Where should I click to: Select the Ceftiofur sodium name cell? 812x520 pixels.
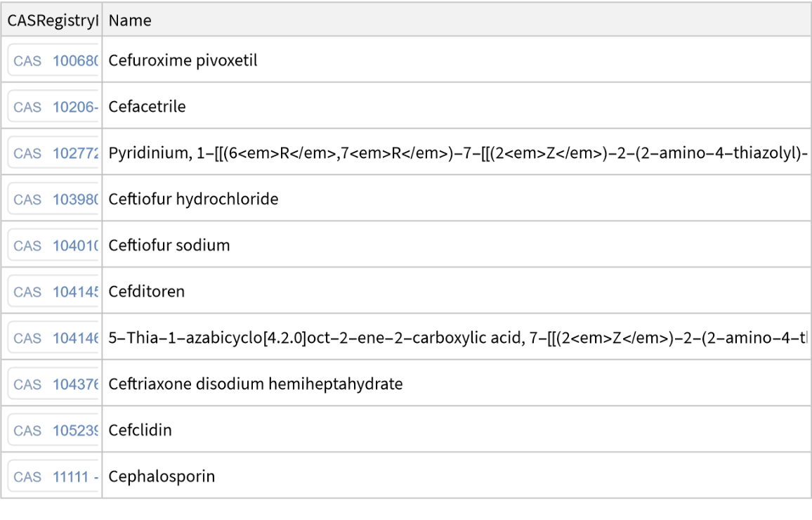(169, 246)
